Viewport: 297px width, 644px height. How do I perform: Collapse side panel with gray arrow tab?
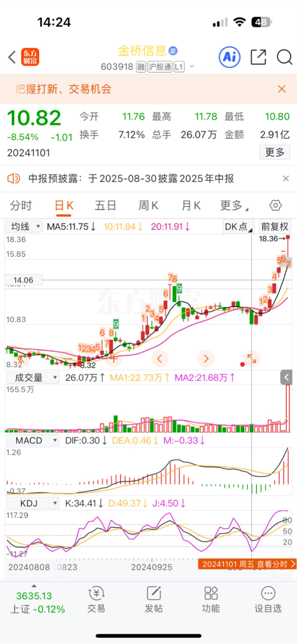coord(286,377)
